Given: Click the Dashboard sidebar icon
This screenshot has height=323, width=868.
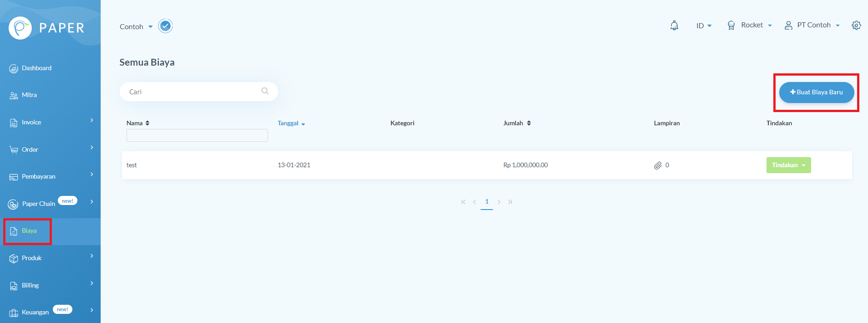Looking at the screenshot, I should [14, 69].
